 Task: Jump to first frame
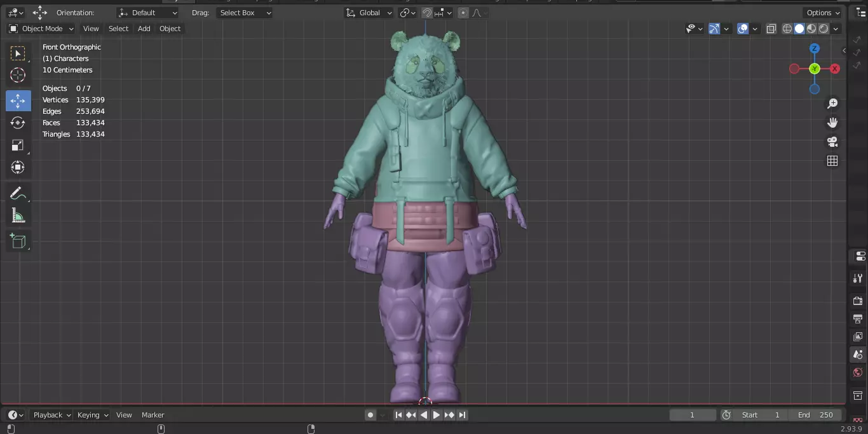pyautogui.click(x=398, y=415)
